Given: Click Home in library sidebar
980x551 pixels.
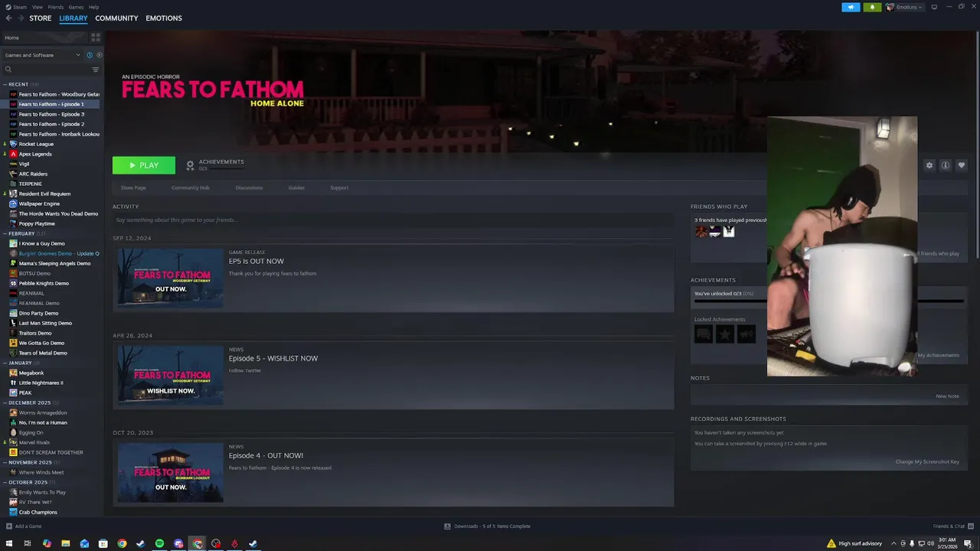Looking at the screenshot, I should point(44,37).
